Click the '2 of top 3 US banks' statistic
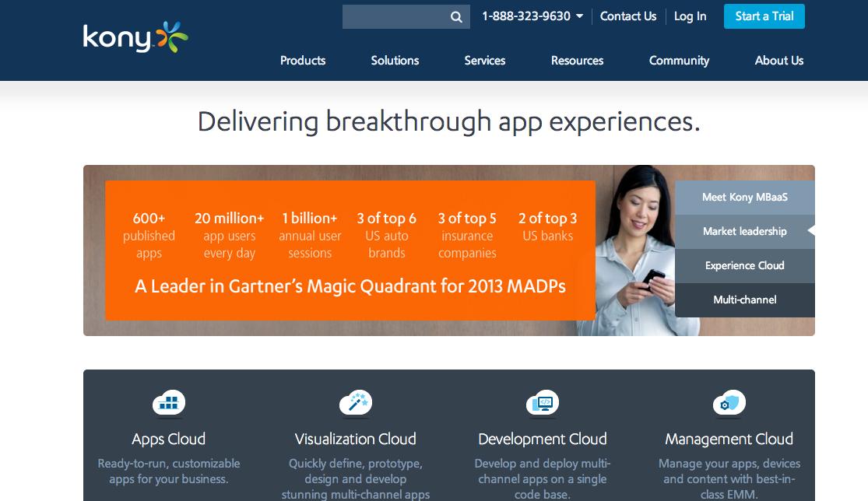This screenshot has height=501, width=868. point(547,227)
